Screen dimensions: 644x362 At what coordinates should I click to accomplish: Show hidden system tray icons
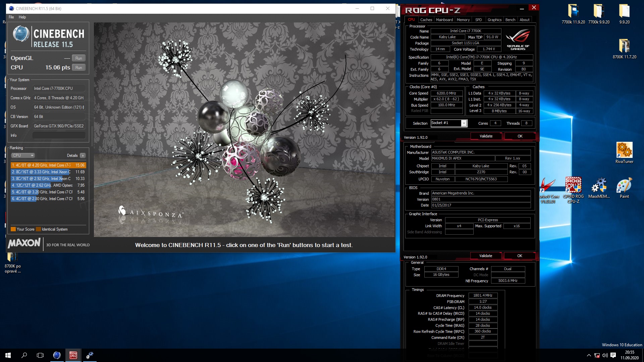(589, 355)
